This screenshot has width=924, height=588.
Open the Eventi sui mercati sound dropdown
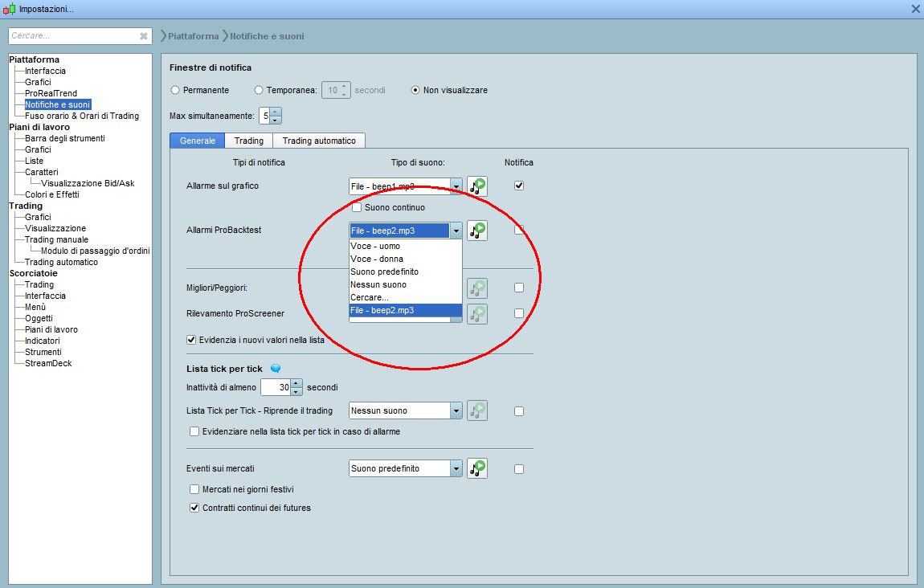click(456, 468)
